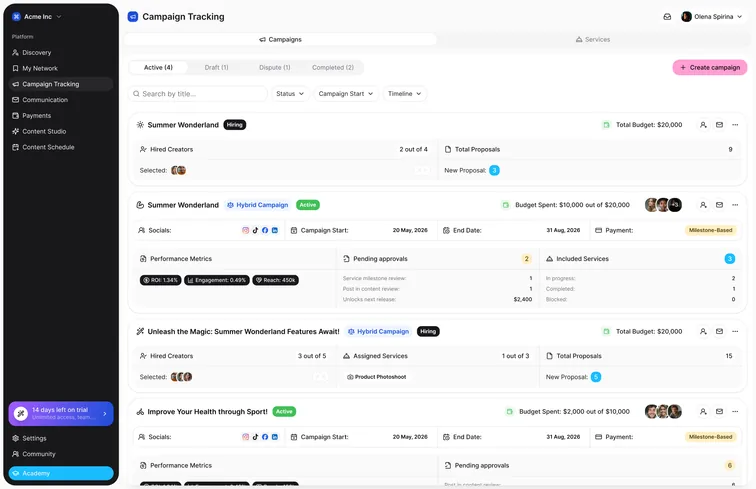Select the Active (4) tab
The height and width of the screenshot is (489, 756).
pos(158,68)
